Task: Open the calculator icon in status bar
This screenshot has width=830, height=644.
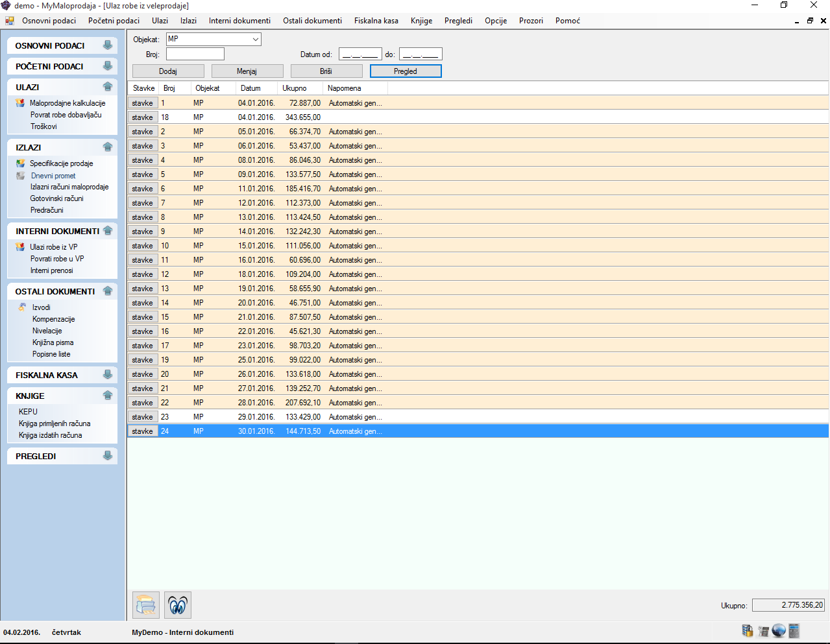Action: click(x=794, y=631)
